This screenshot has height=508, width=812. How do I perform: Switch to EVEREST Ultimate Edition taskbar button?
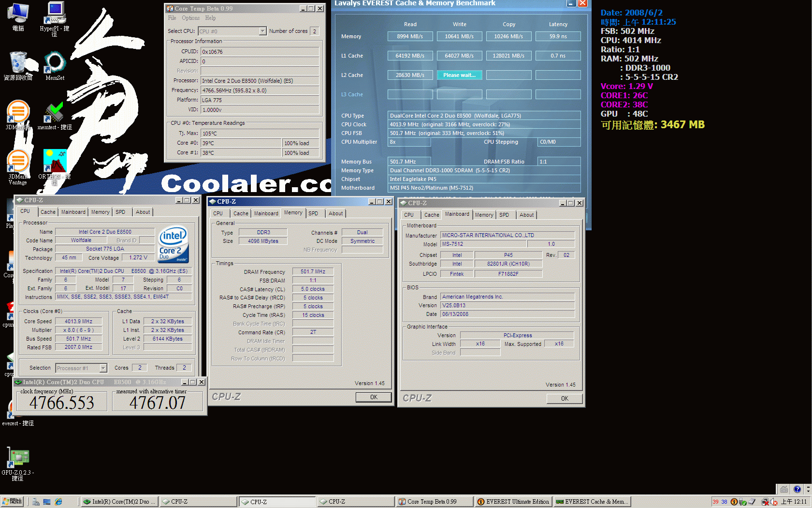pos(513,502)
